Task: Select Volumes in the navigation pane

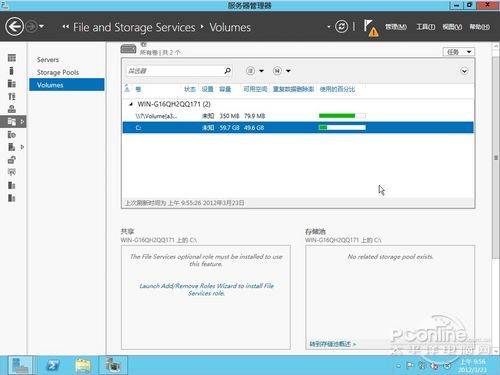Action: pos(67,85)
